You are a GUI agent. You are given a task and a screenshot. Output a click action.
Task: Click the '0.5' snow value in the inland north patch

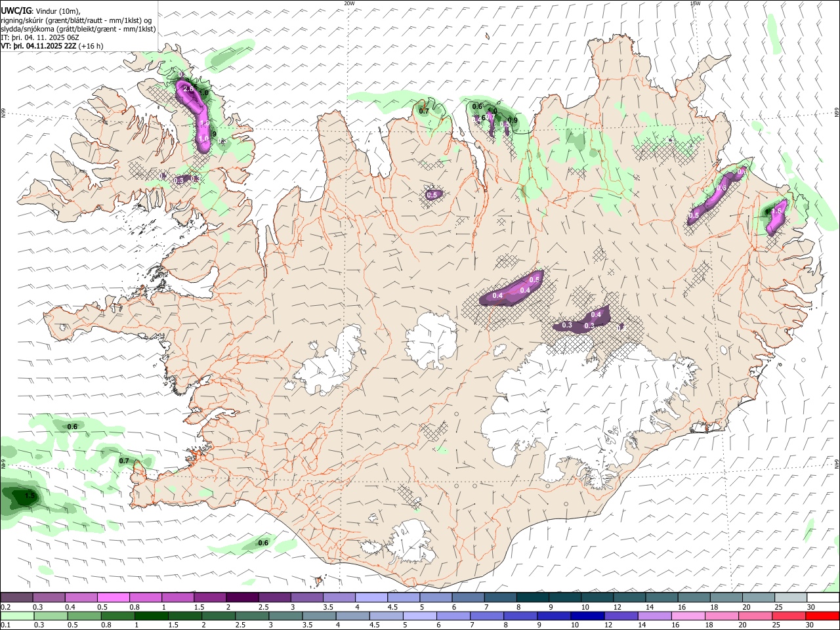coord(432,195)
